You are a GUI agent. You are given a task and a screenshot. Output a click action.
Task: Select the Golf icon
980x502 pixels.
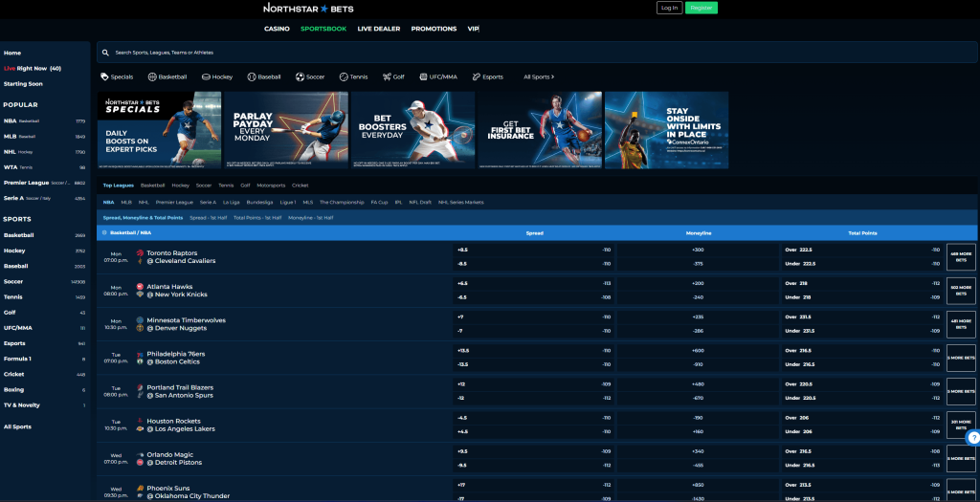[387, 76]
